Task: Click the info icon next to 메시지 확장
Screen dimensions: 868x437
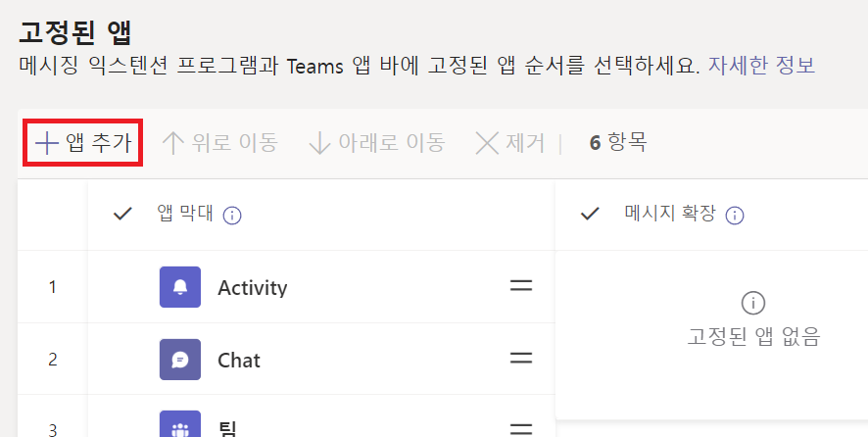Action: tap(736, 215)
